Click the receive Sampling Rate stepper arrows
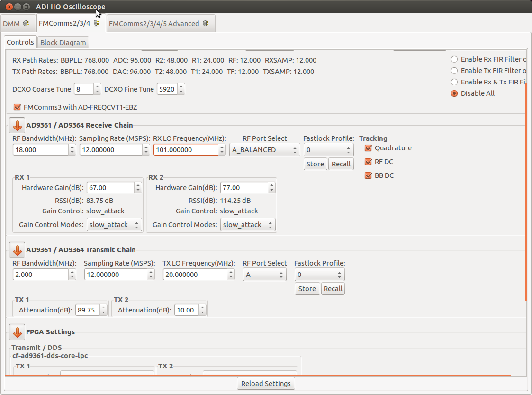Image resolution: width=532 pixels, height=395 pixels. (x=146, y=150)
